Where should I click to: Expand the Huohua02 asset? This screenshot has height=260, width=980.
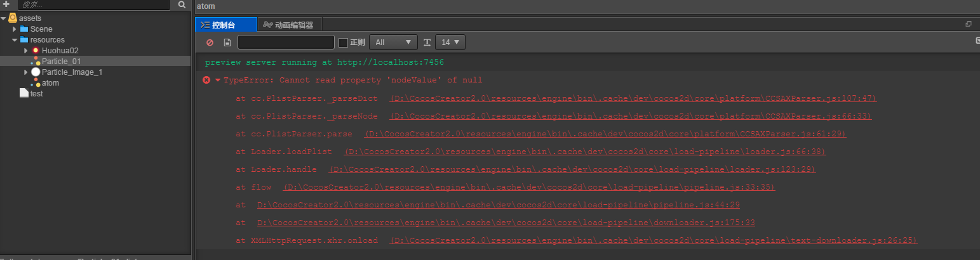26,51
